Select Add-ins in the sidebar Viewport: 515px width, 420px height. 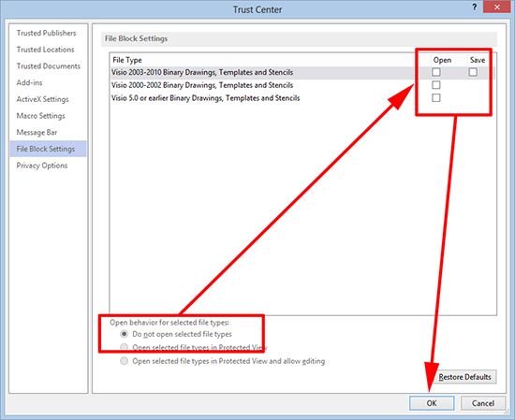click(30, 82)
